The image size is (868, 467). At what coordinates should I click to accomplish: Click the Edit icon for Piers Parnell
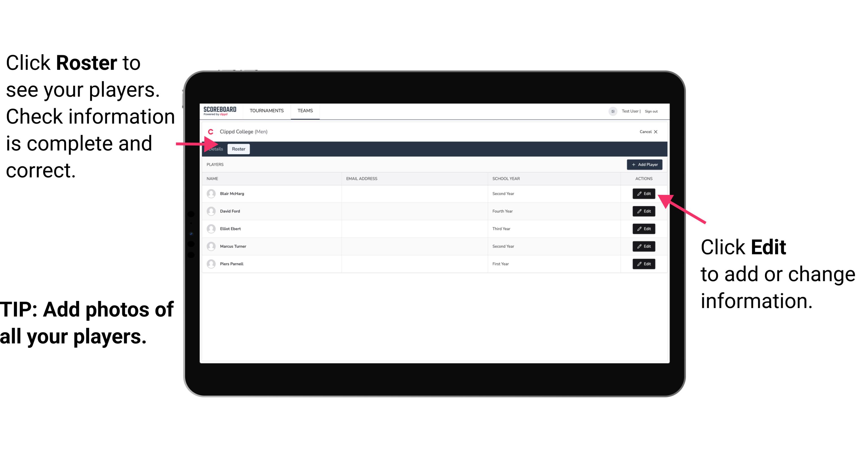(644, 264)
